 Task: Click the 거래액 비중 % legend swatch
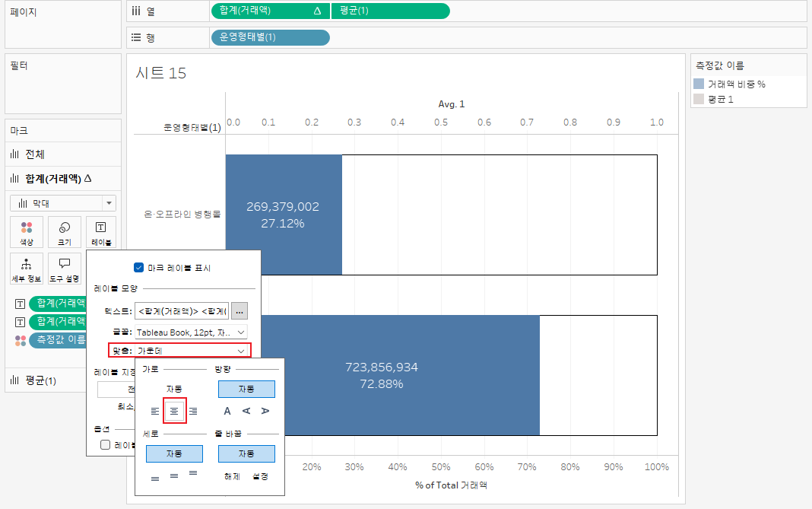point(699,84)
